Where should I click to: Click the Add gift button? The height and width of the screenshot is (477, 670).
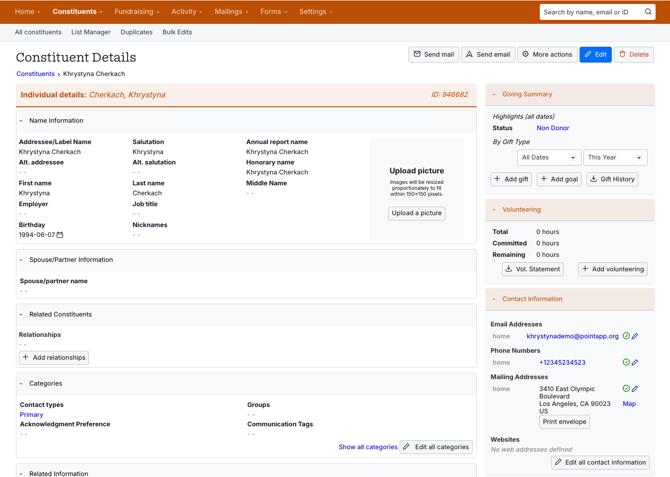511,179
